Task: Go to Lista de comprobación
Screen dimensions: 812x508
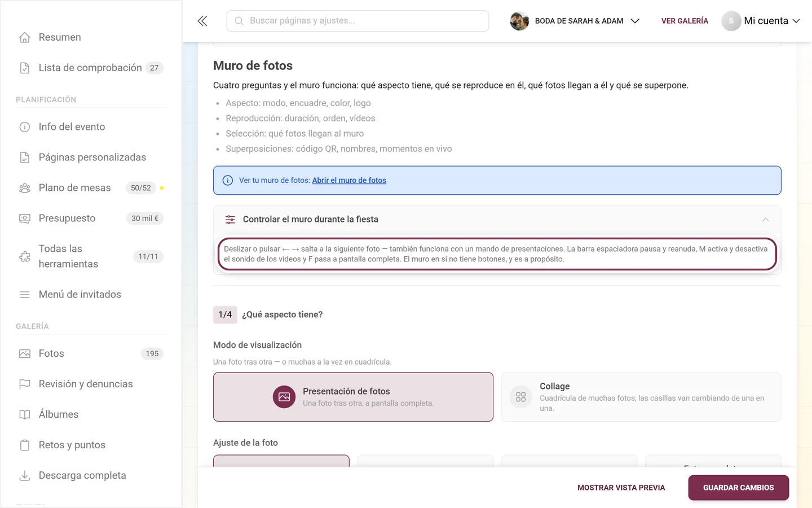Action: (x=91, y=68)
